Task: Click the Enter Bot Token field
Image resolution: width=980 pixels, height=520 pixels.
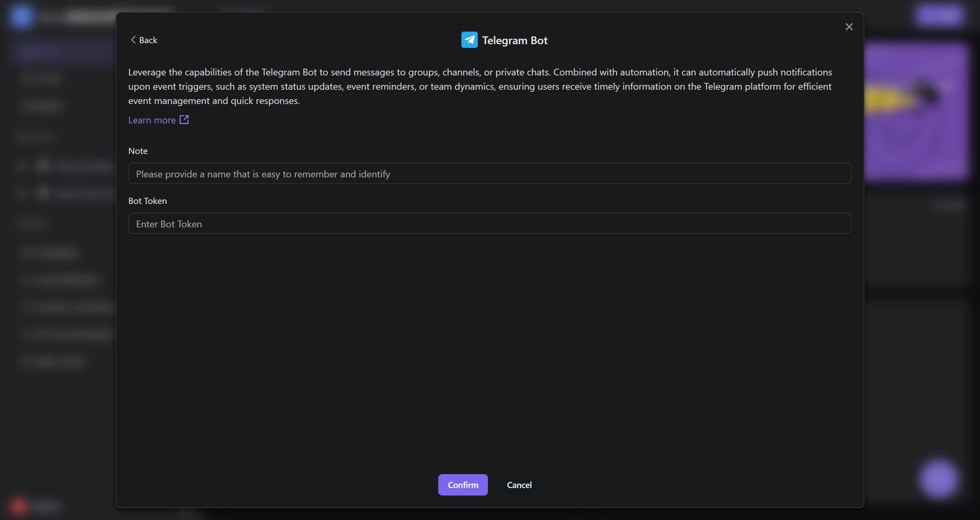Action: point(489,224)
